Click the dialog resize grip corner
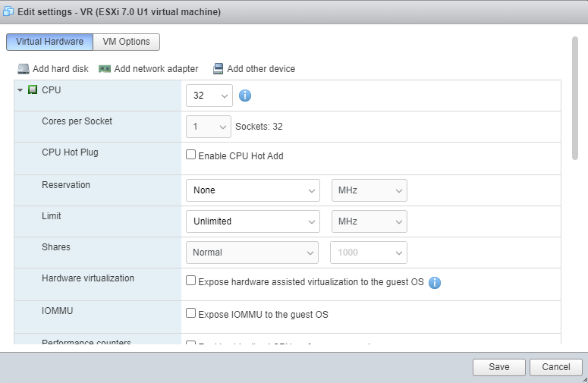588x383 pixels. (585, 380)
